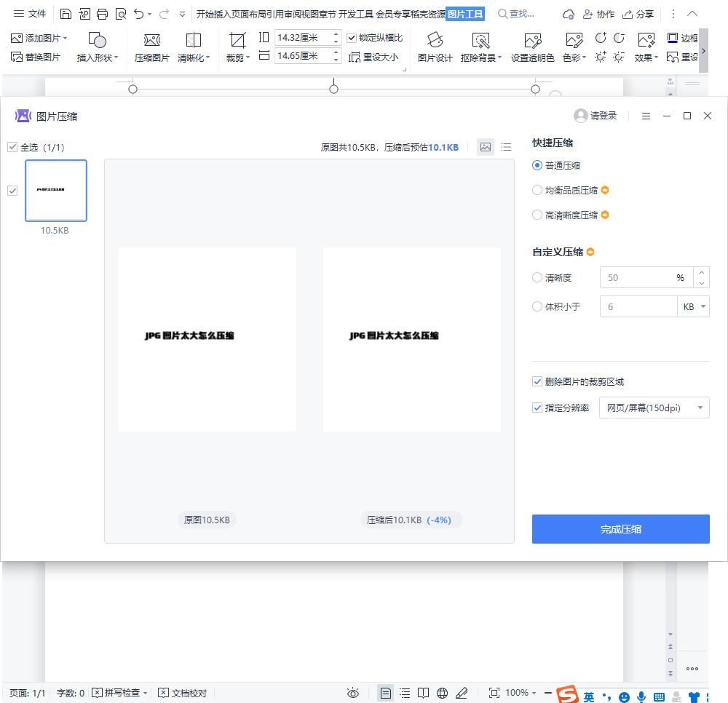Switch to list view in compression dialog
The height and width of the screenshot is (703, 728).
point(506,147)
